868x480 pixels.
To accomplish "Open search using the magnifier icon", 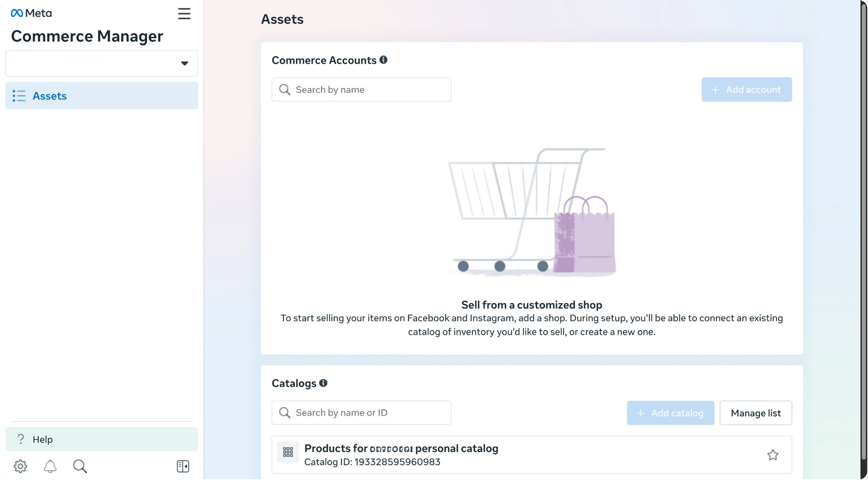I will 80,466.
